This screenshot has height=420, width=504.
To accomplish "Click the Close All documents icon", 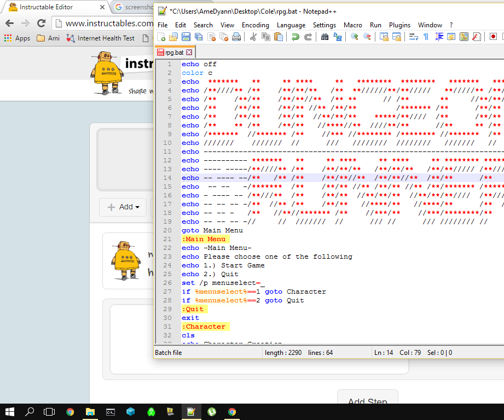I will [x=224, y=37].
